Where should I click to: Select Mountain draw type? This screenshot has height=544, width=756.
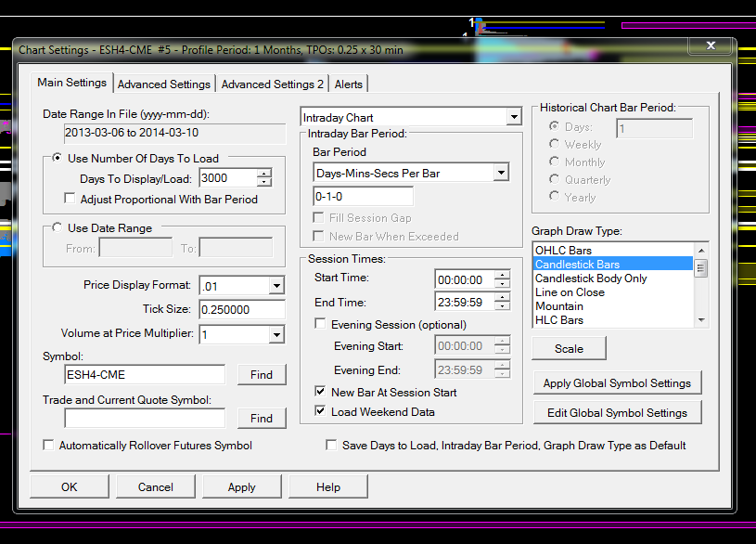[613, 306]
